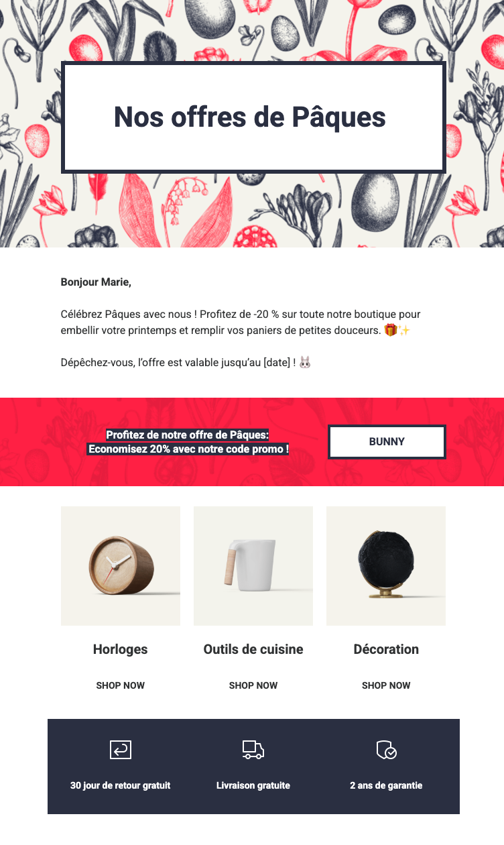Click the Nos offres de Pâques heading
504x845 pixels.
pyautogui.click(x=250, y=117)
